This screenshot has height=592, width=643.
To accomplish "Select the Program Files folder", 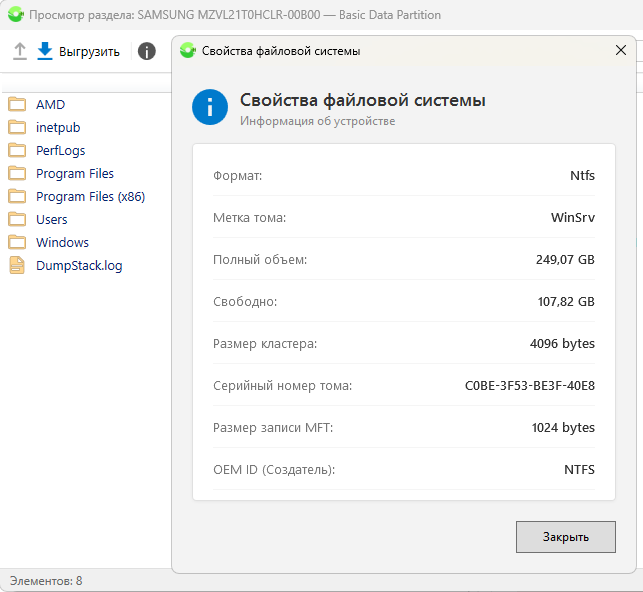I will click(75, 173).
